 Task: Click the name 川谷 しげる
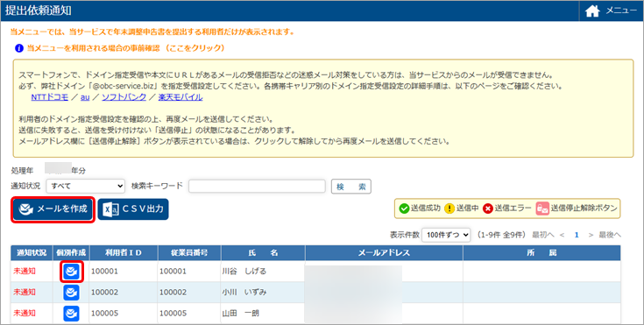point(244,272)
